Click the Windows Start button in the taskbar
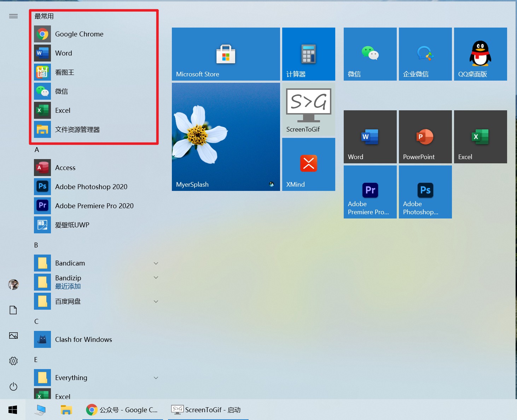 point(13,410)
